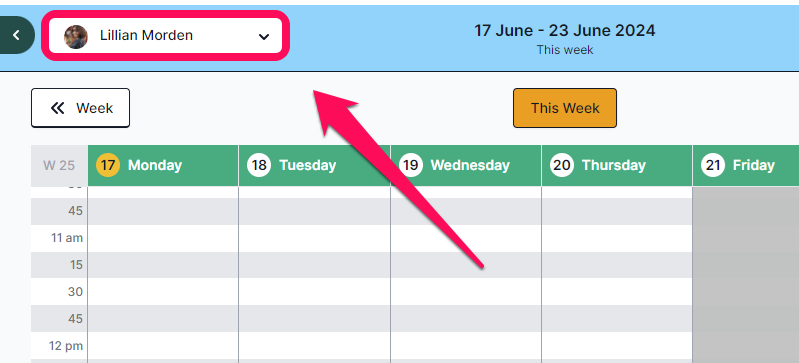Jump to the current week via This Week
Screen dimensions: 799x363
click(565, 108)
